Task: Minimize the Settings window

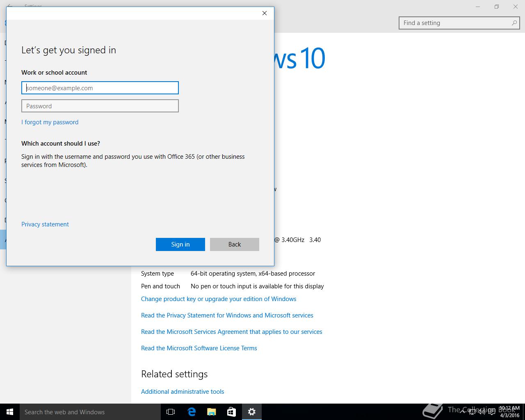Action: [x=478, y=7]
